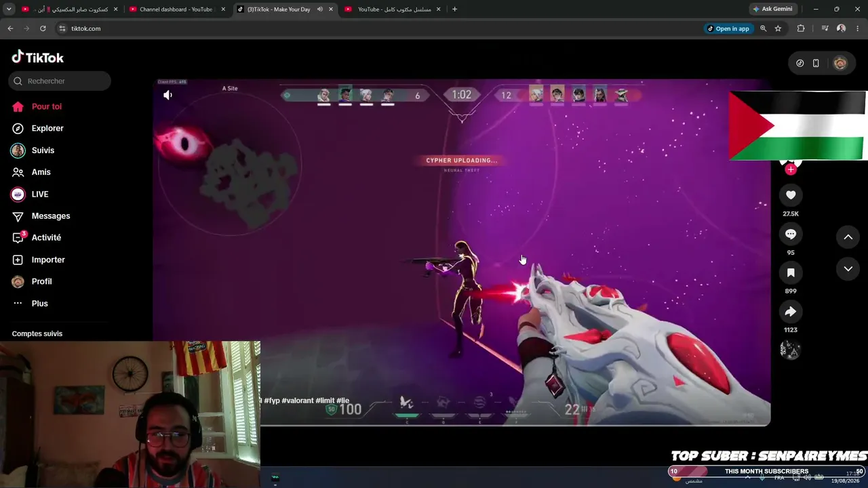Open Messages in the sidebar
The image size is (868, 488).
point(51,216)
